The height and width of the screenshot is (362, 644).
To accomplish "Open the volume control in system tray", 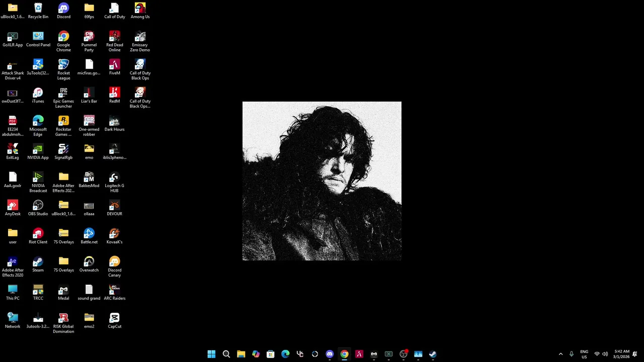I will coord(605,354).
